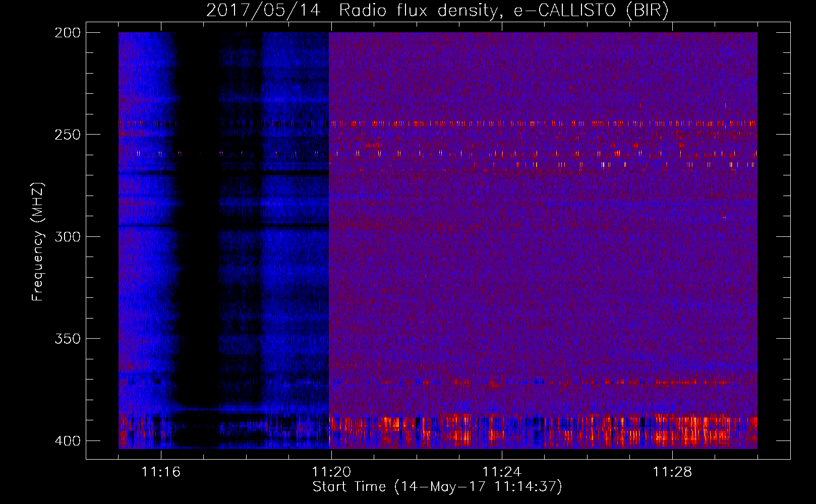The width and height of the screenshot is (816, 504).
Task: Click the 11:20 time tick label
Action: click(331, 472)
